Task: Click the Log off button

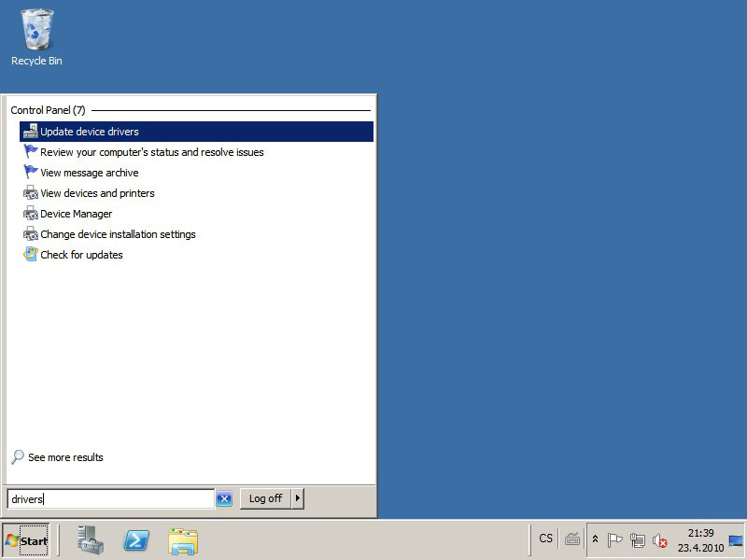Action: (265, 498)
